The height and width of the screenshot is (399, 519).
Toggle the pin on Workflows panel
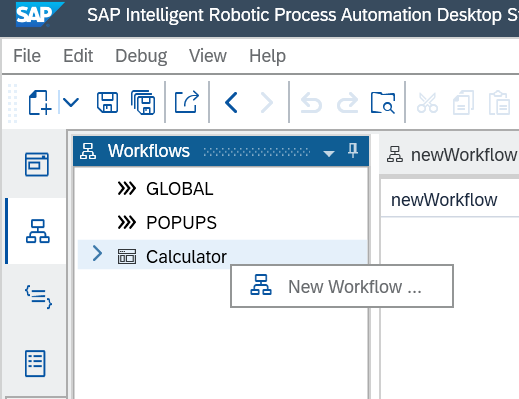(353, 151)
